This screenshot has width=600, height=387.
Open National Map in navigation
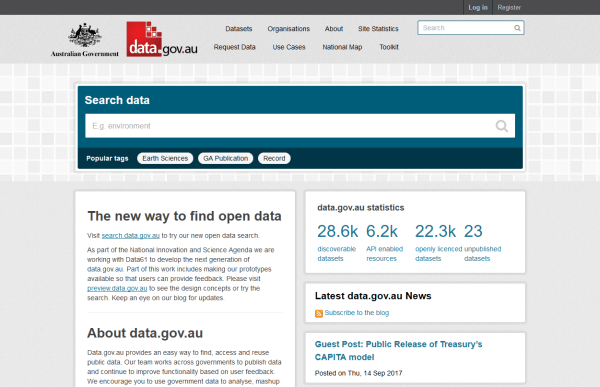[x=342, y=47]
